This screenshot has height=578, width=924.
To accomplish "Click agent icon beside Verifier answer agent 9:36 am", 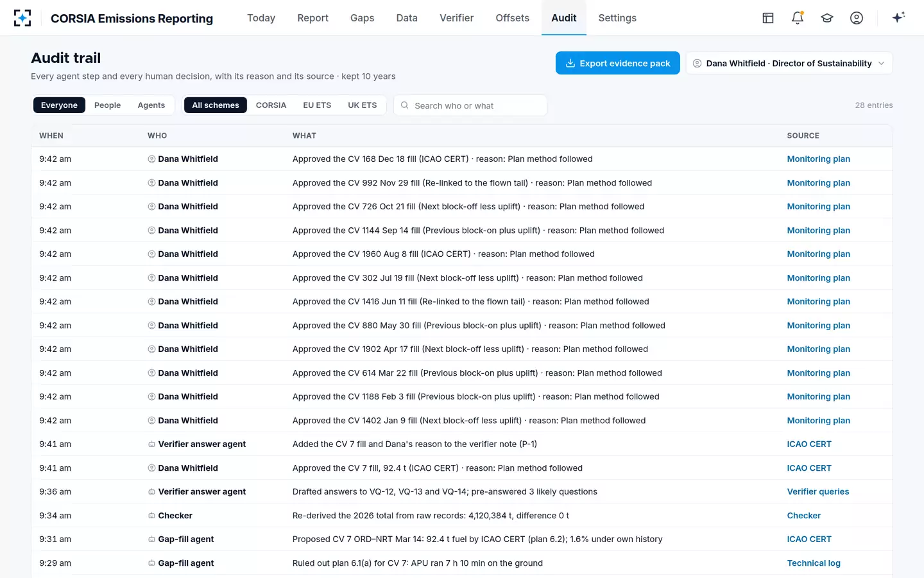I will pyautogui.click(x=152, y=492).
